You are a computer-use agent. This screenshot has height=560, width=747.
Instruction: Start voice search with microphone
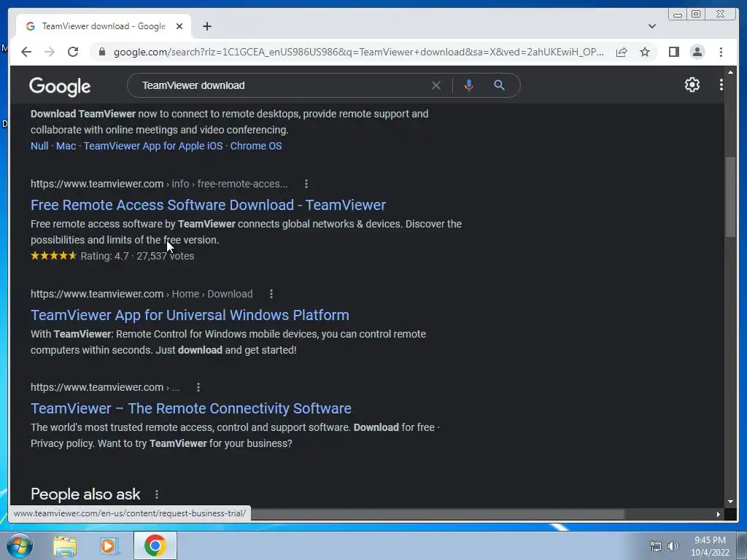tap(469, 85)
